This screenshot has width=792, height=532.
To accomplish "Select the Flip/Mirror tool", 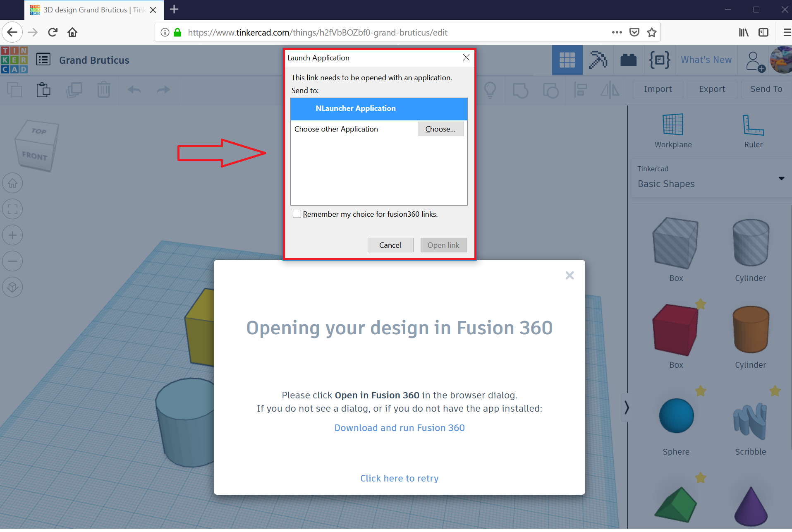I will pyautogui.click(x=610, y=90).
